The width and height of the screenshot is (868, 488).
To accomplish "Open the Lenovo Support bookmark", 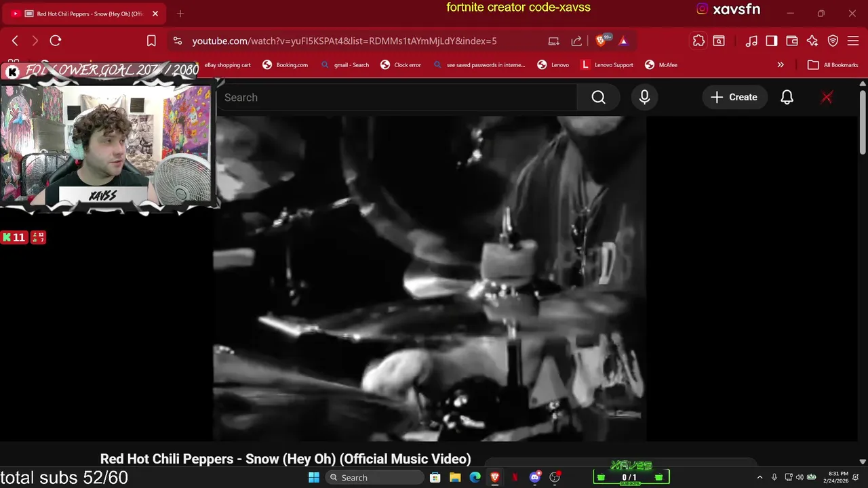I will click(x=607, y=65).
